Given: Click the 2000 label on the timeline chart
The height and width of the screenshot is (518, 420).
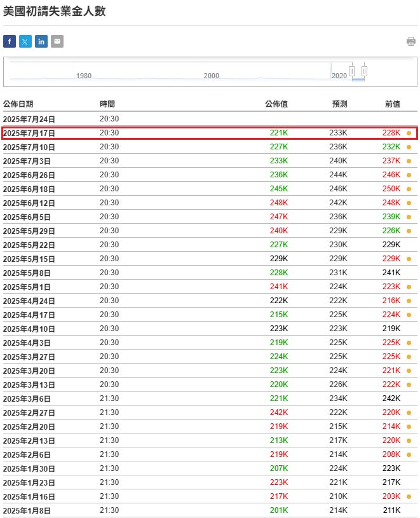Looking at the screenshot, I should tap(211, 76).
